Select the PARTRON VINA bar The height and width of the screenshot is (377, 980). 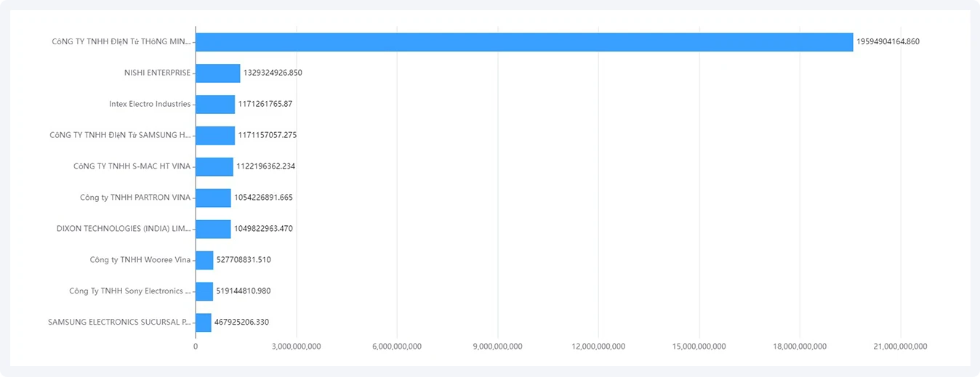[213, 198]
